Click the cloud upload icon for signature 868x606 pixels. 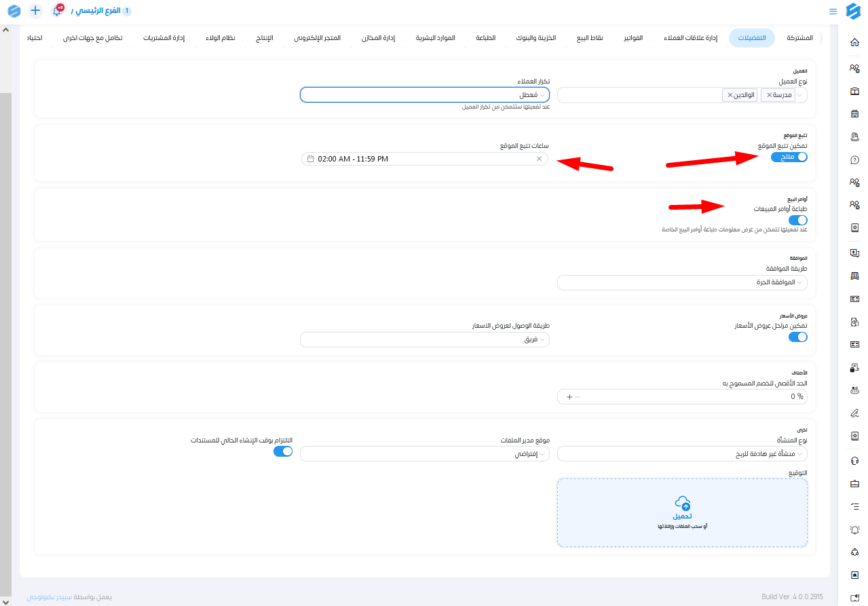pyautogui.click(x=682, y=503)
